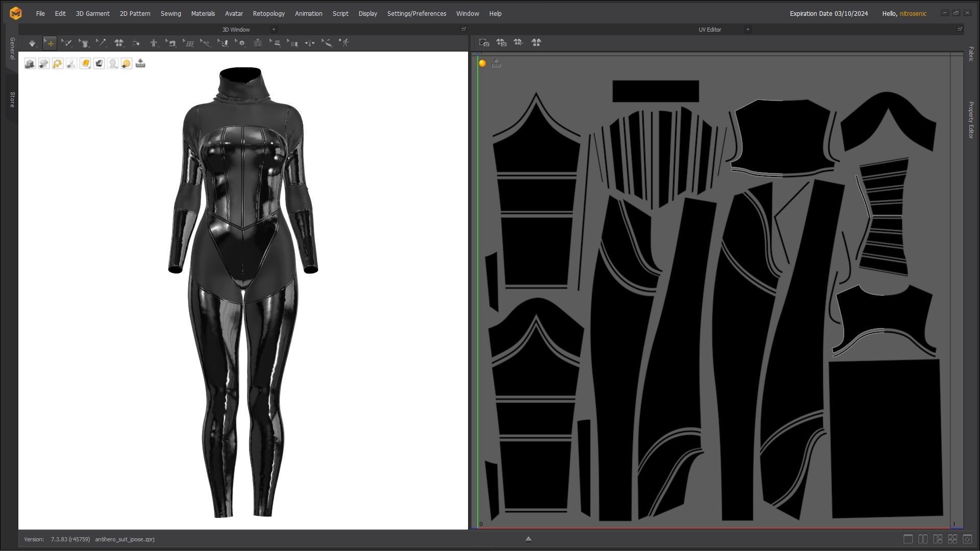Click the reset window layout button

[x=967, y=539]
